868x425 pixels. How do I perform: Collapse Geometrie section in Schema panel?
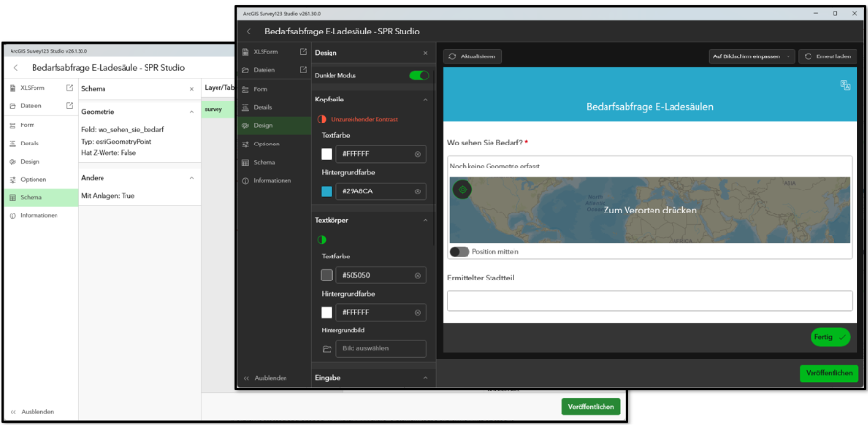(191, 111)
